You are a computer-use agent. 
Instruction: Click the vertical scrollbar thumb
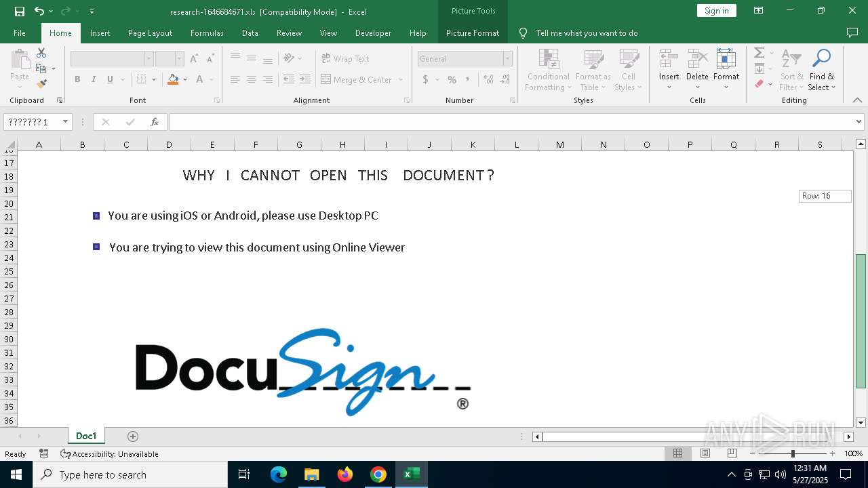pyautogui.click(x=861, y=321)
